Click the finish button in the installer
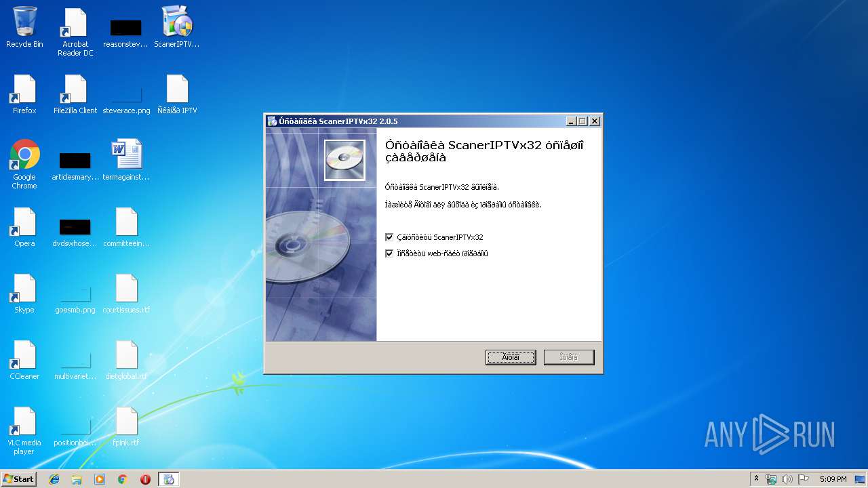This screenshot has height=488, width=868. click(x=511, y=357)
